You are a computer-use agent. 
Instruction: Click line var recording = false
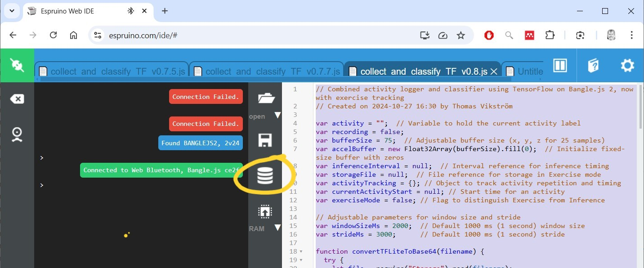coord(360,132)
